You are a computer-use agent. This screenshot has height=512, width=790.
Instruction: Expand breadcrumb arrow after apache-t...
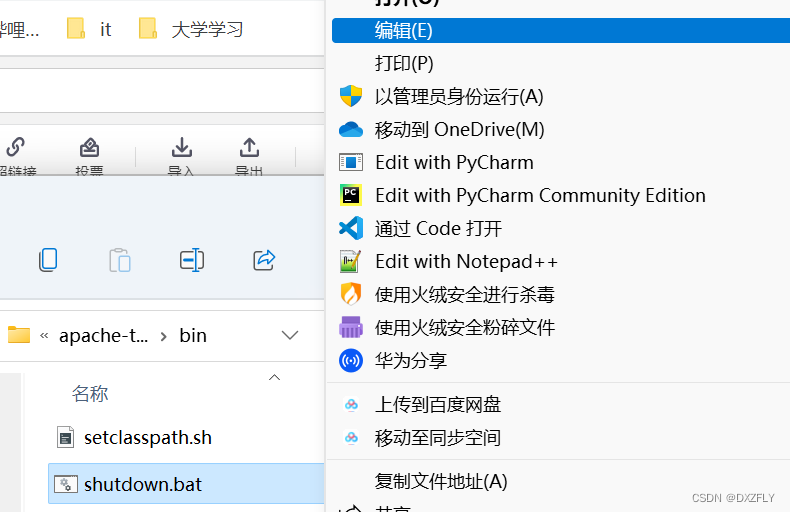click(x=163, y=336)
